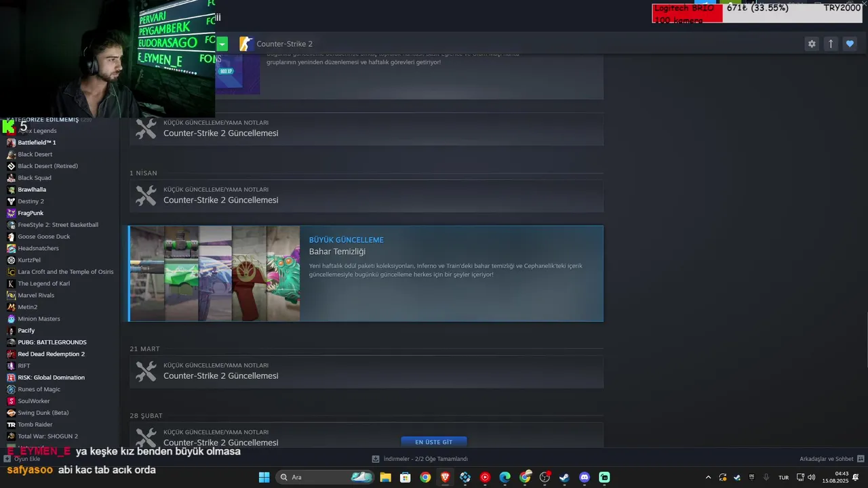Click the Counter-Strike 2 game logo icon
Viewport: 868px width, 488px height.
[x=246, y=44]
